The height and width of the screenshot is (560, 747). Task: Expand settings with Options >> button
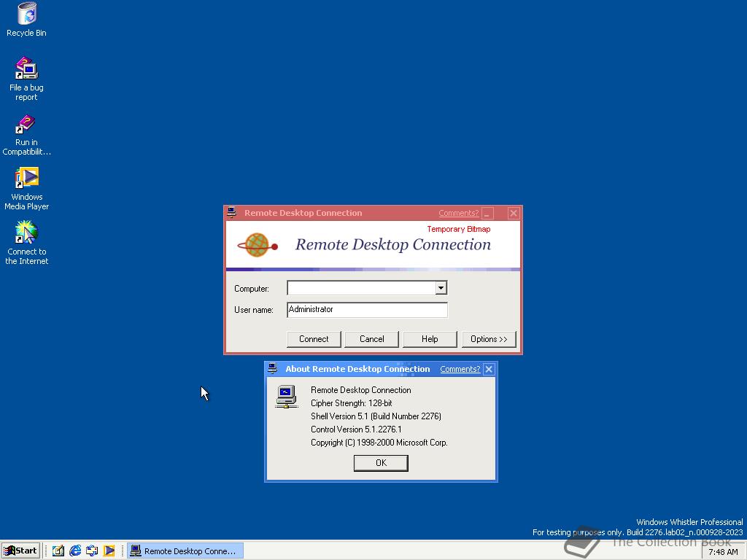[x=489, y=339]
